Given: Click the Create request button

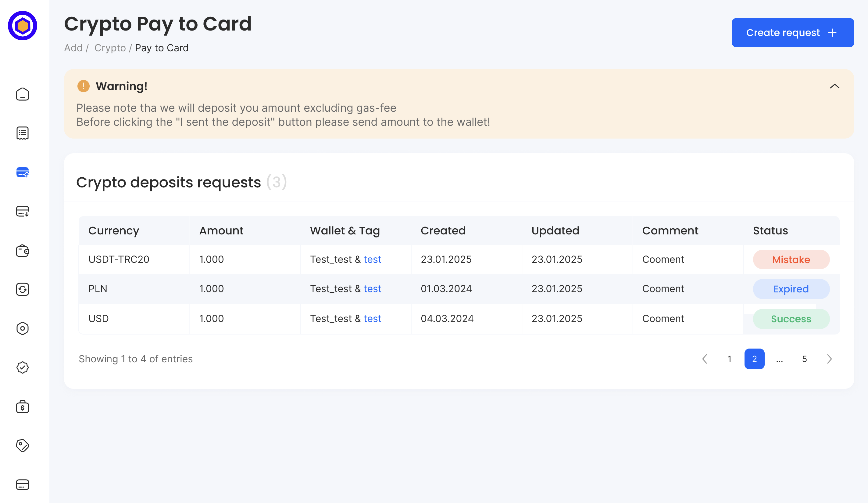Looking at the screenshot, I should tap(793, 33).
